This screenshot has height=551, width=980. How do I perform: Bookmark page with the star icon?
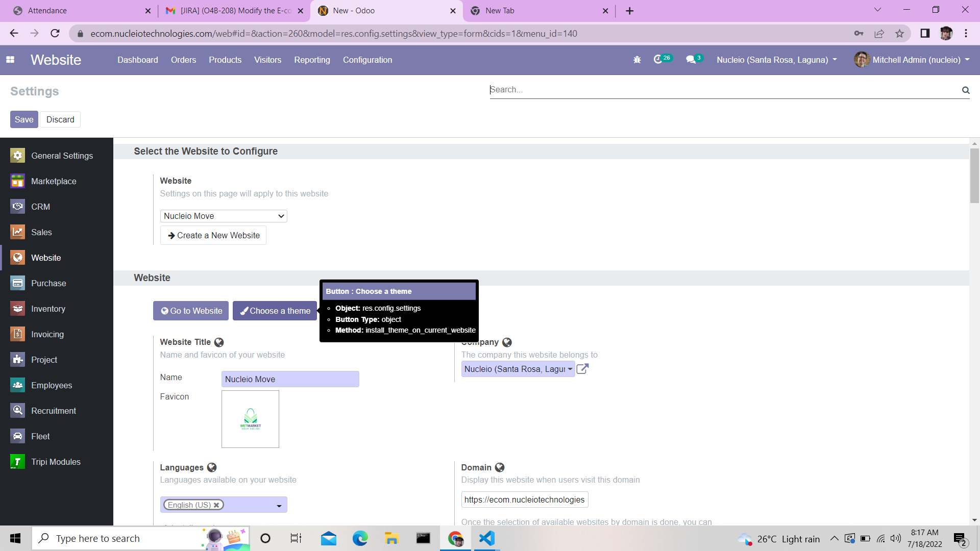tap(899, 34)
